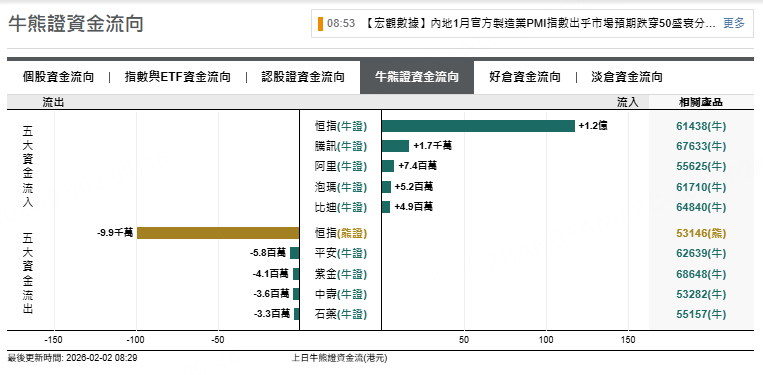Click the 上日牛熊證資金流(港元) caption
The width and height of the screenshot is (763, 375).
pos(340,358)
